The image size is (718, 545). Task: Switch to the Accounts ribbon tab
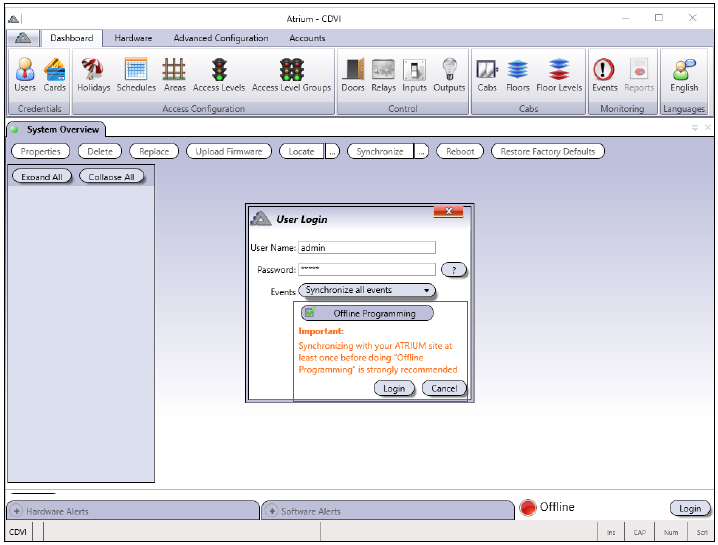307,38
